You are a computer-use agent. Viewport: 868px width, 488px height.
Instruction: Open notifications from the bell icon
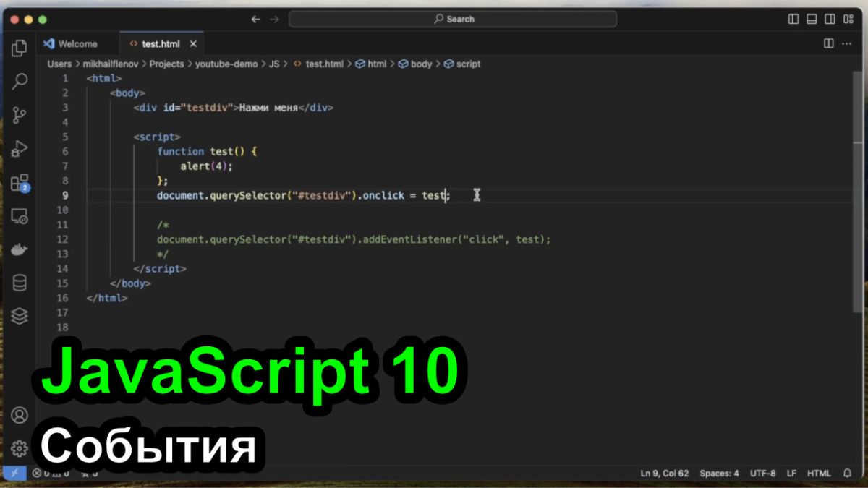pyautogui.click(x=847, y=474)
